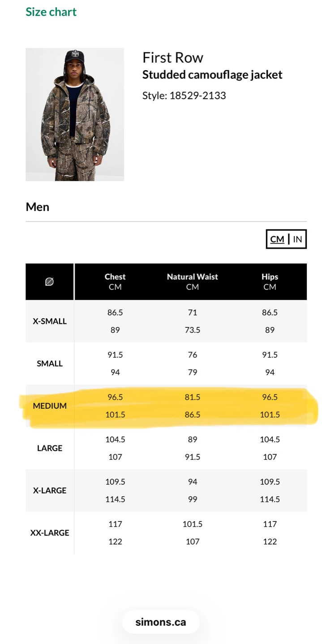322x644 pixels.
Task: Click the XX-LARGE size label
Action: click(50, 533)
